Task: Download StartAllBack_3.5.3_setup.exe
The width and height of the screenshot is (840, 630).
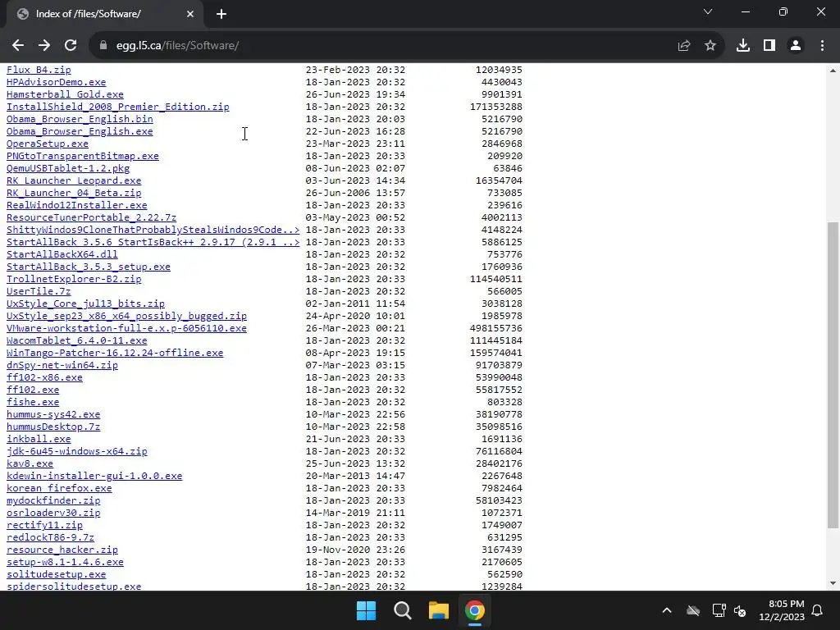Action: pyautogui.click(x=89, y=267)
